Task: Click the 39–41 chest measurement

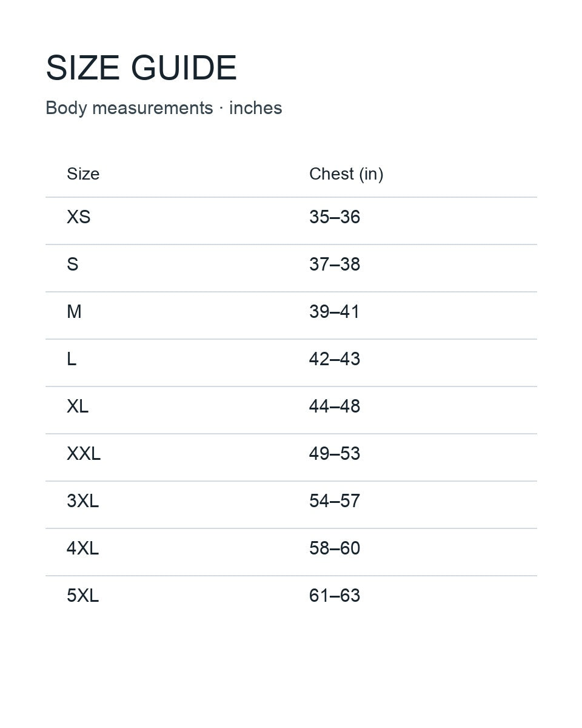Action: (x=335, y=312)
